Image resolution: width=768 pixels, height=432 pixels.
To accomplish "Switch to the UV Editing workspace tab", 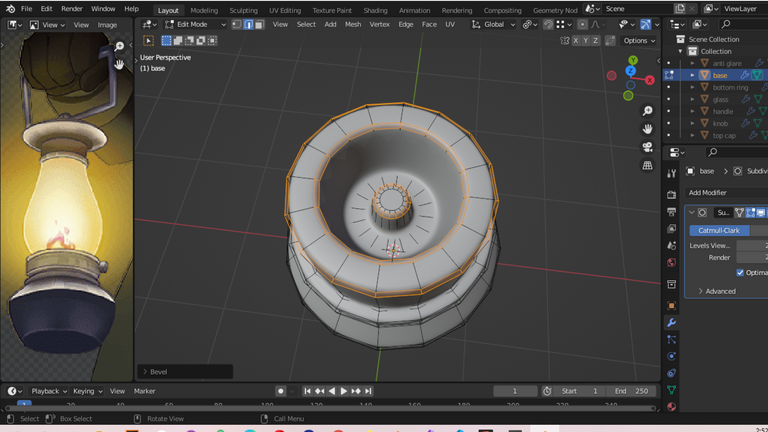I will coord(285,10).
